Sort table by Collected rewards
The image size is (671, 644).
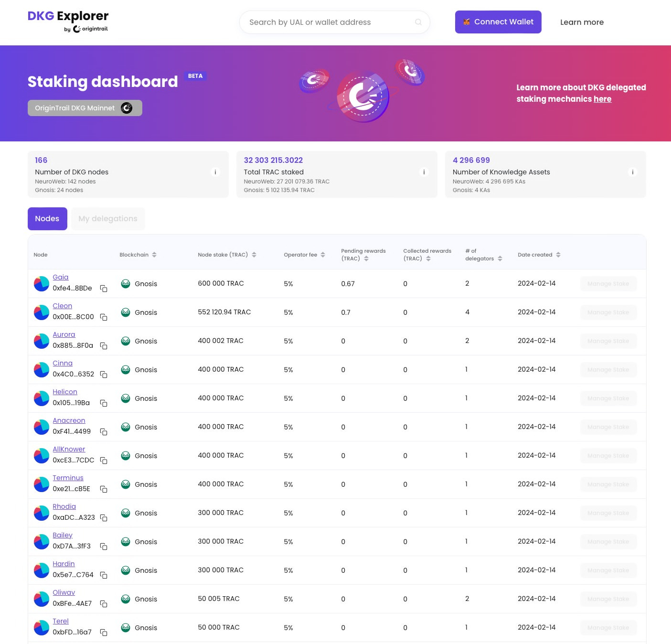(x=428, y=258)
